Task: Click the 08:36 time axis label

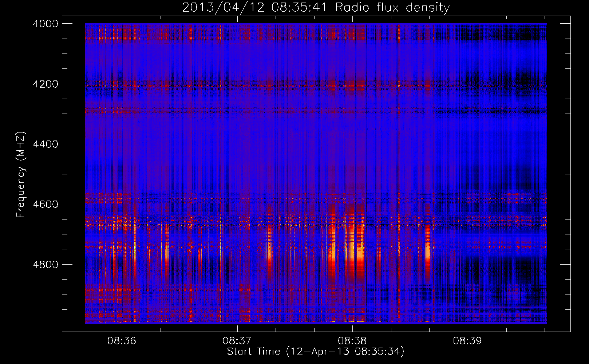Action: pyautogui.click(x=122, y=341)
